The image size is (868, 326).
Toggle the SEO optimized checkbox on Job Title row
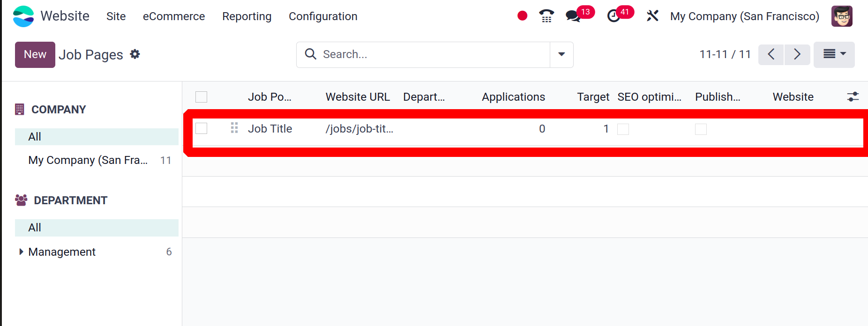[623, 129]
